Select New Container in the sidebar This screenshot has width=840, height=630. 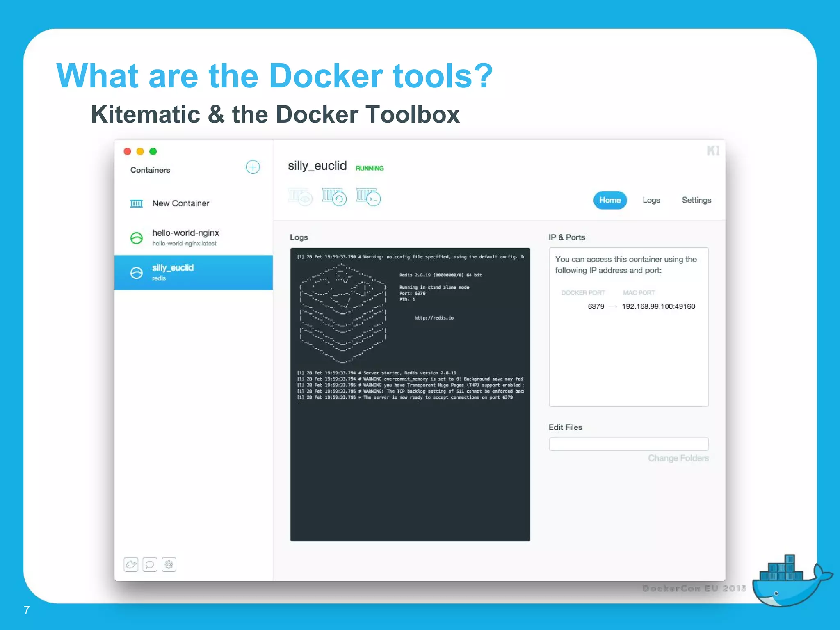point(193,203)
